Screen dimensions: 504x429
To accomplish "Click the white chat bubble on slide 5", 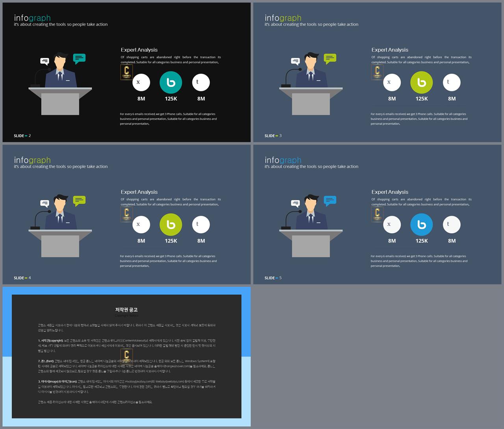I will pyautogui.click(x=296, y=203).
